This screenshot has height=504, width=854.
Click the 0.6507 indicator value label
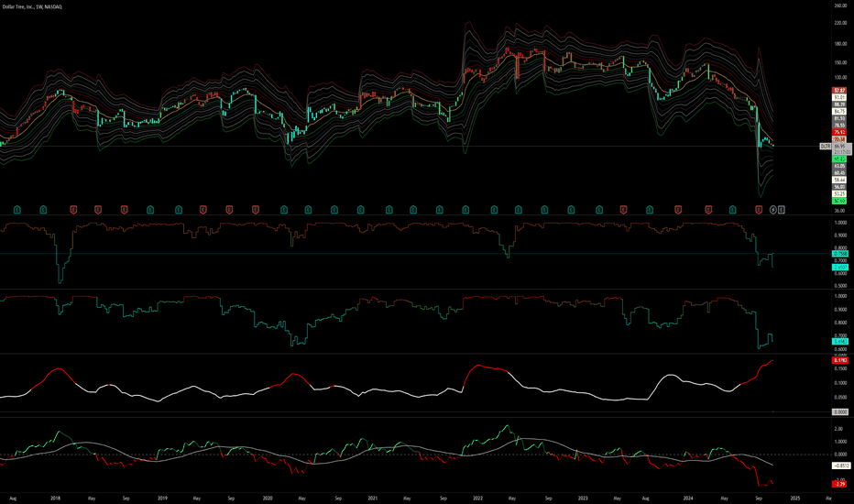coord(840,268)
